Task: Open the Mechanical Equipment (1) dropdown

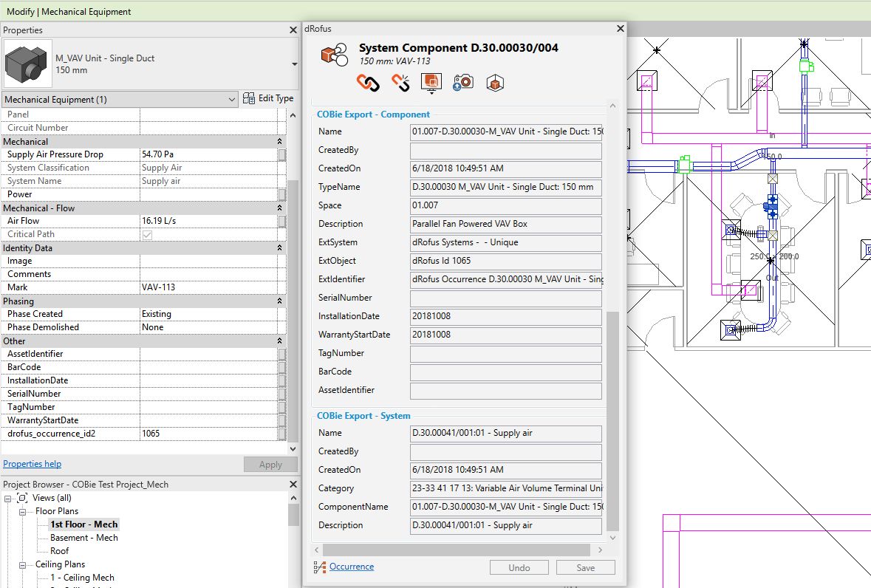Action: click(231, 99)
